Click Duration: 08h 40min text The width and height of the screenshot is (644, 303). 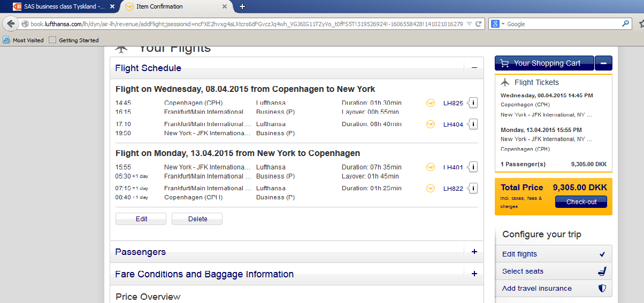[x=372, y=124]
